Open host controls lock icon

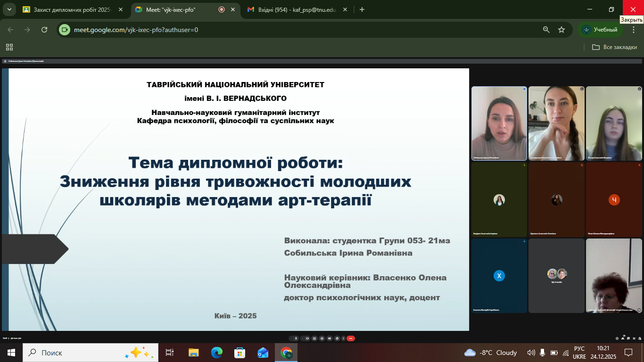(x=640, y=338)
